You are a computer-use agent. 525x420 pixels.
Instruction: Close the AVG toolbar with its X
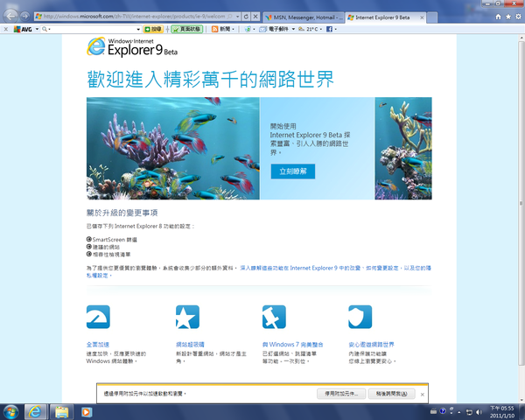click(x=6, y=29)
